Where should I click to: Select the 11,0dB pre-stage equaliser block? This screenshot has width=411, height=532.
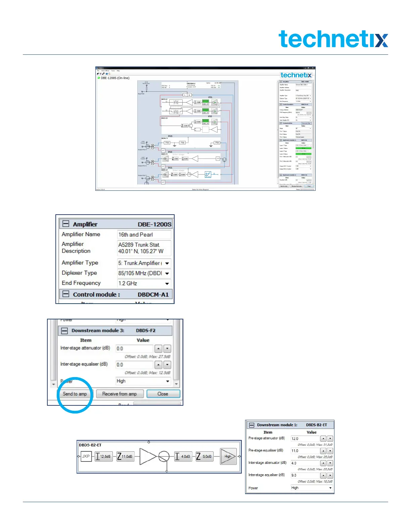(125, 456)
